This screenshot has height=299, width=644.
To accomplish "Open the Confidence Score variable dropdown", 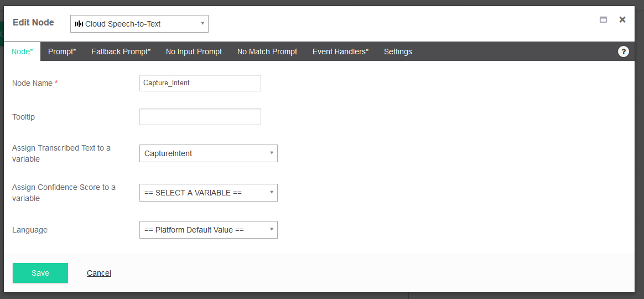I will tap(208, 193).
